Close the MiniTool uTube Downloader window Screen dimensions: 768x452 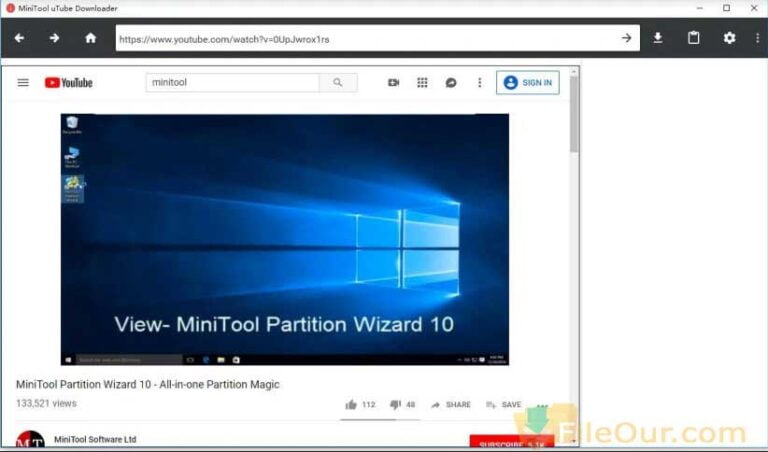(x=754, y=8)
